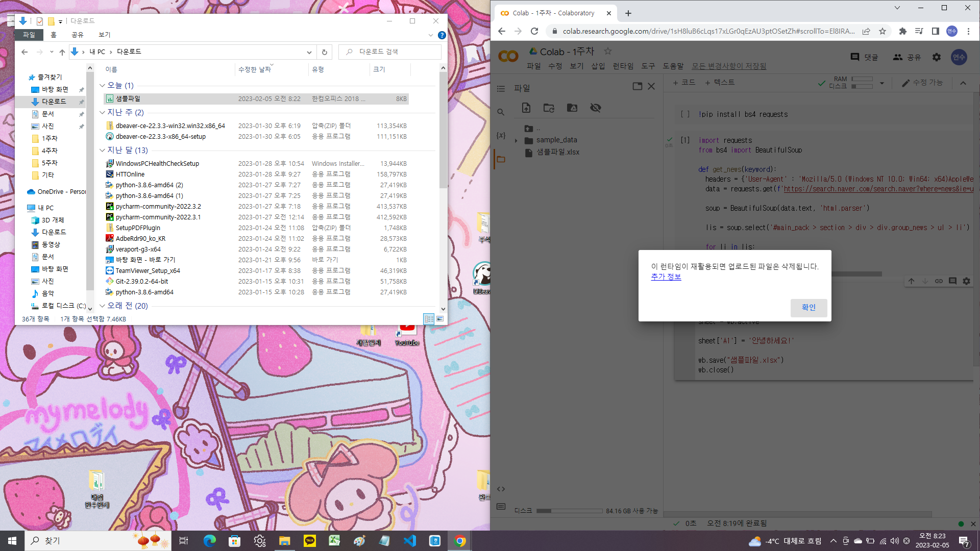This screenshot has height=551, width=980.
Task: Open the 삽입 menu in Colab
Action: tap(598, 66)
